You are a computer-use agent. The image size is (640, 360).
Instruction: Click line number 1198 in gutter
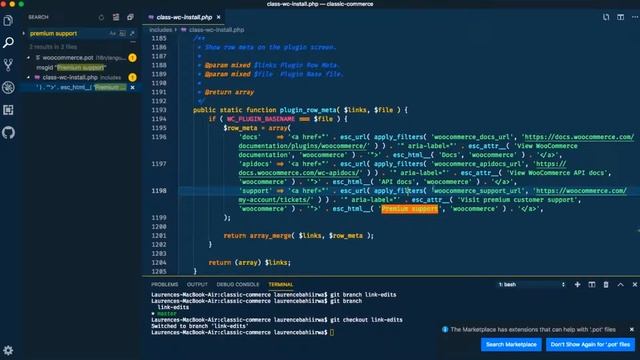[x=159, y=191]
